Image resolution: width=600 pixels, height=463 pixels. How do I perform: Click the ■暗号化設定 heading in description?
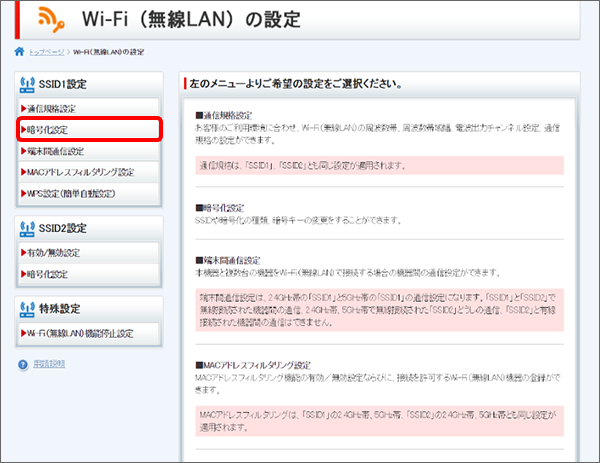click(220, 208)
